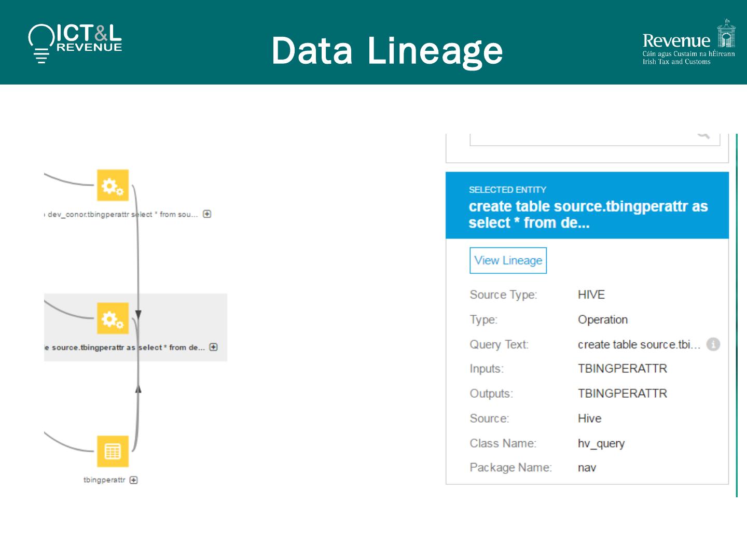Image resolution: width=747 pixels, height=560 pixels.
Task: Click the truncated Query Text value
Action: 639,344
